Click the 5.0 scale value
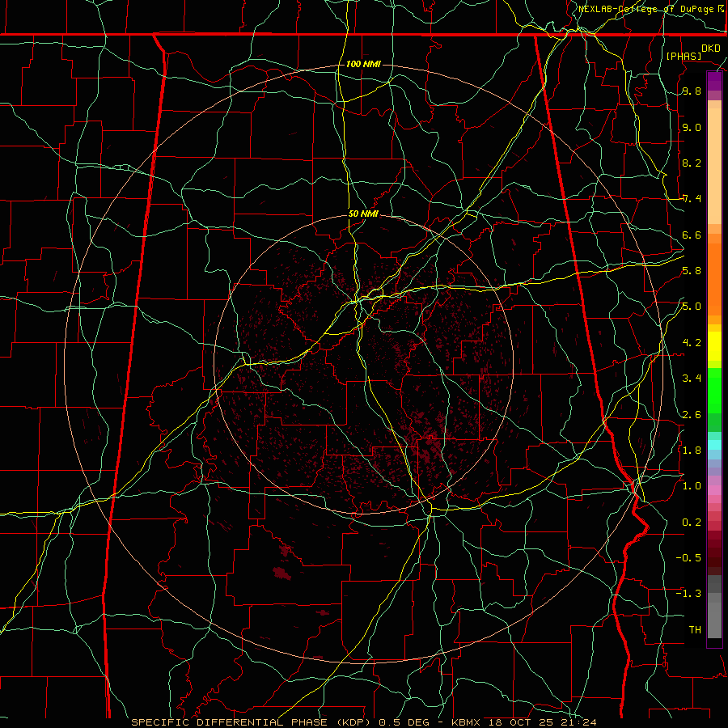728x728 pixels. point(692,307)
